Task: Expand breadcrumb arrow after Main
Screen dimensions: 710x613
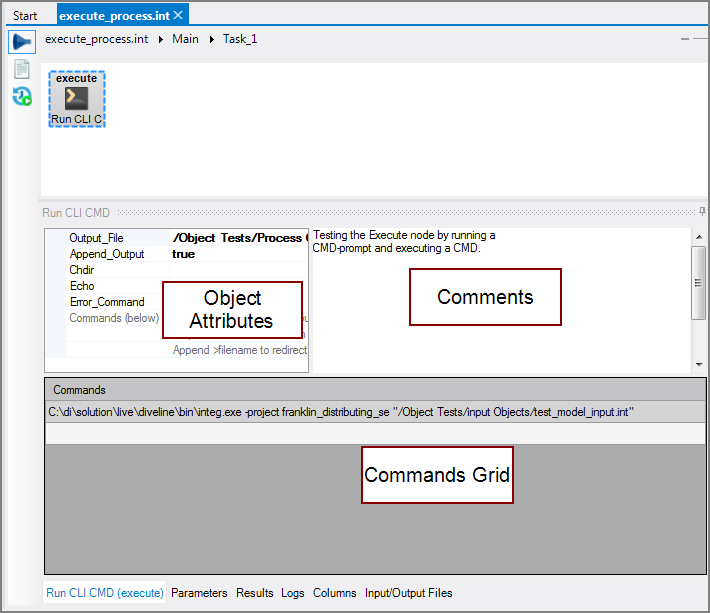Action: (x=211, y=39)
